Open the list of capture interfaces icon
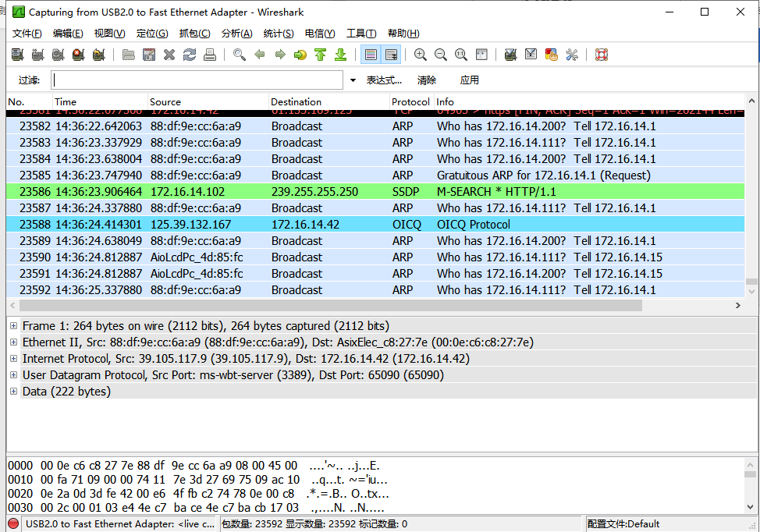760x532 pixels. coord(17,55)
